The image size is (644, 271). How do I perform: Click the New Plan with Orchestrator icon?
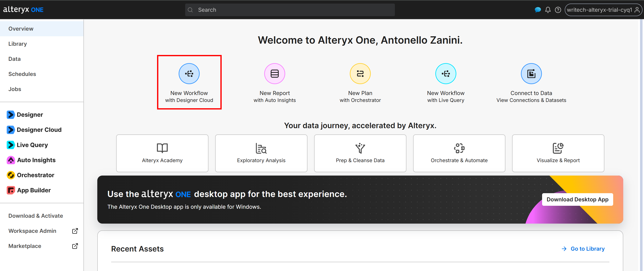pyautogui.click(x=360, y=73)
